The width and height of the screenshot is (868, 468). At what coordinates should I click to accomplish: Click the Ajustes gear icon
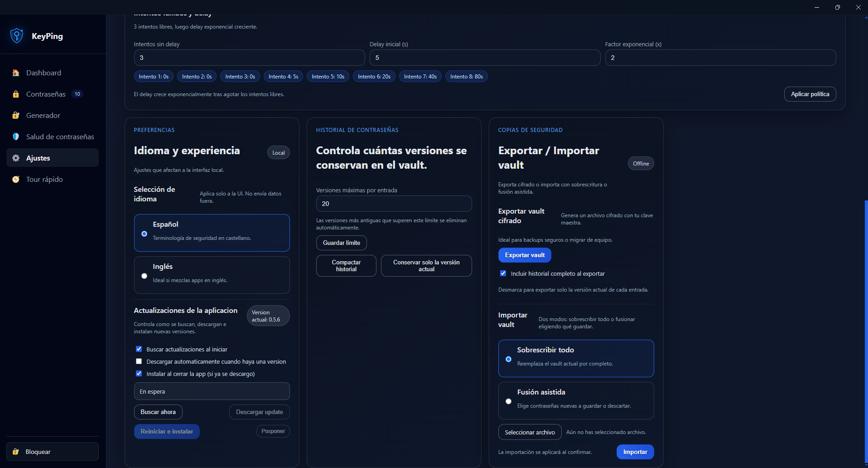click(16, 158)
